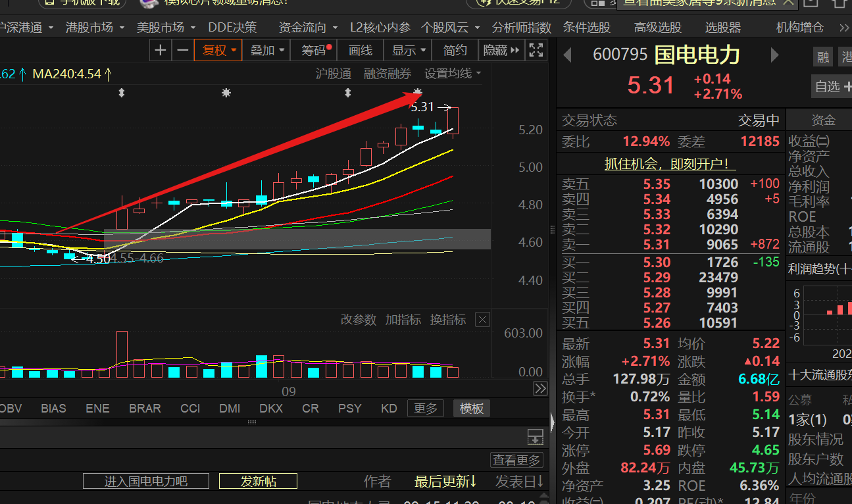Click the zoom-out minus button
852x504 pixels.
click(183, 50)
